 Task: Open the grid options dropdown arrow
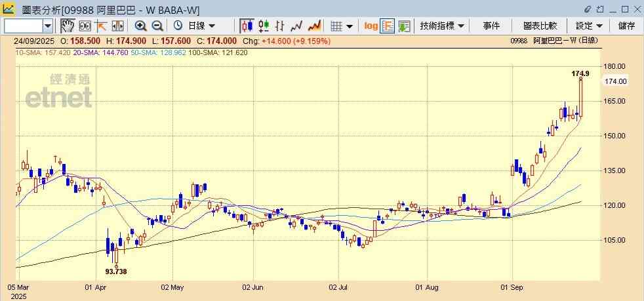point(349,26)
